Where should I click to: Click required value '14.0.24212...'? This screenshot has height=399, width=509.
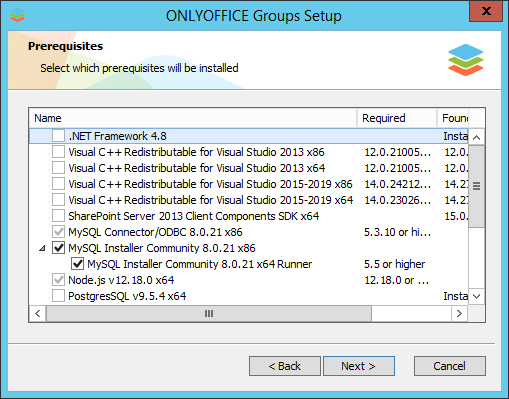coord(397,184)
